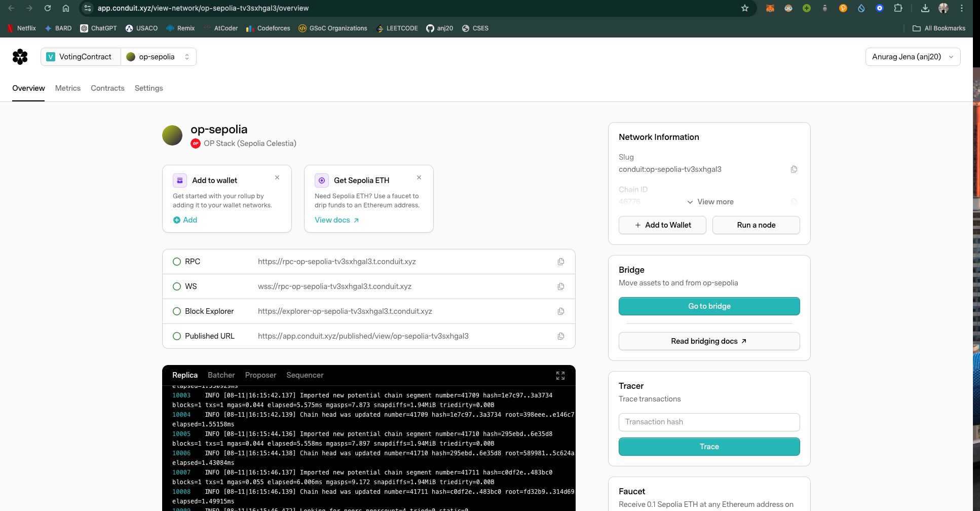Click the browser address bar URL
The width and height of the screenshot is (980, 511).
(x=203, y=8)
